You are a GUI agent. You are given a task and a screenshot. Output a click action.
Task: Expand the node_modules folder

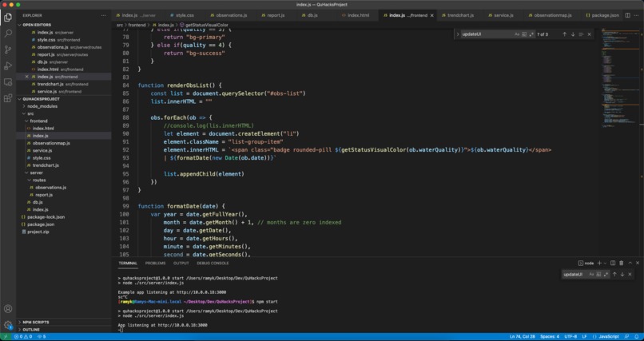42,106
